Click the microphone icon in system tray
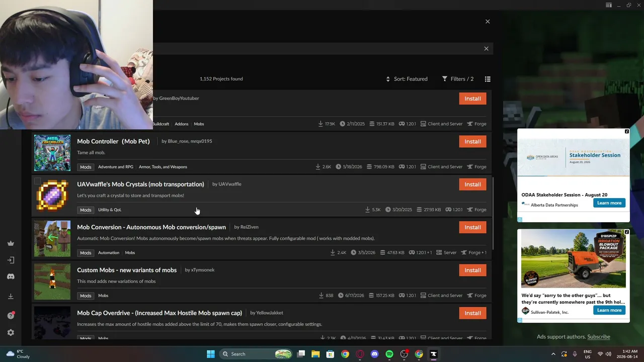 pos(575,354)
